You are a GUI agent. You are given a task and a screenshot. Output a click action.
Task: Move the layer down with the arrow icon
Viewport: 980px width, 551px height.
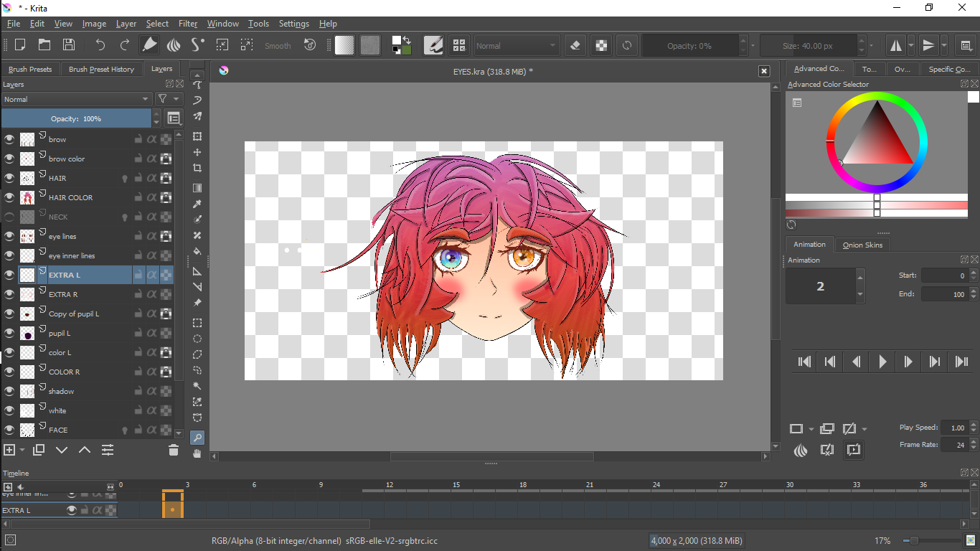(x=62, y=450)
